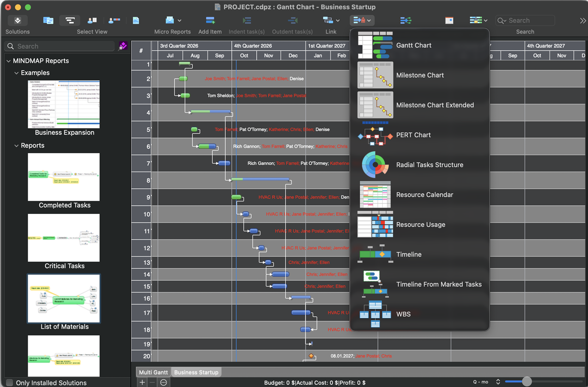The image size is (588, 387).
Task: Open the sheet options ellipsis button
Action: 163,382
